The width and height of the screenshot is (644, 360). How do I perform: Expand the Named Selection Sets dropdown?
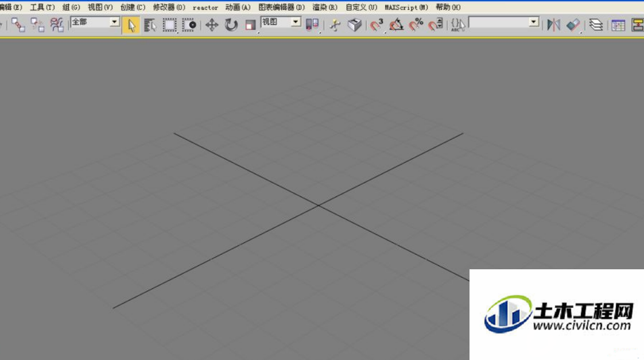click(x=534, y=22)
